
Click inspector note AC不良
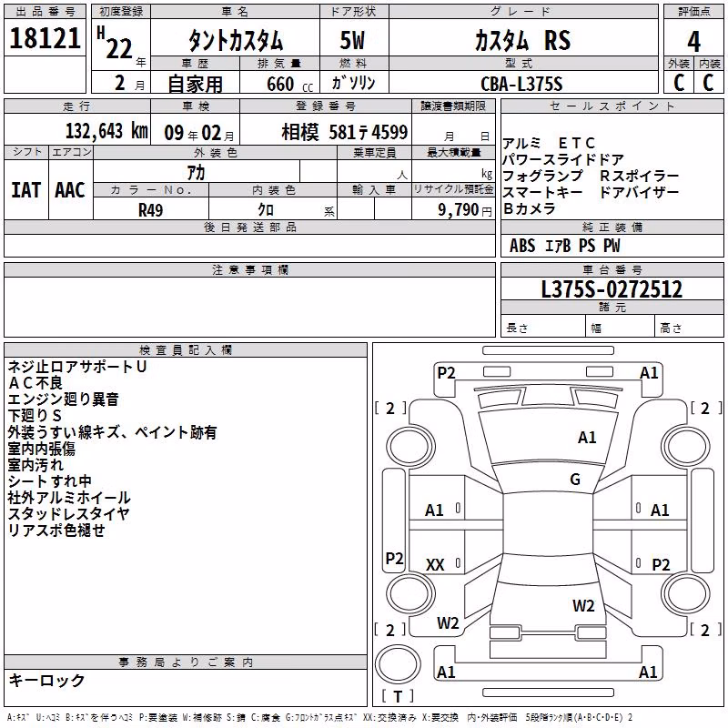click(x=35, y=383)
